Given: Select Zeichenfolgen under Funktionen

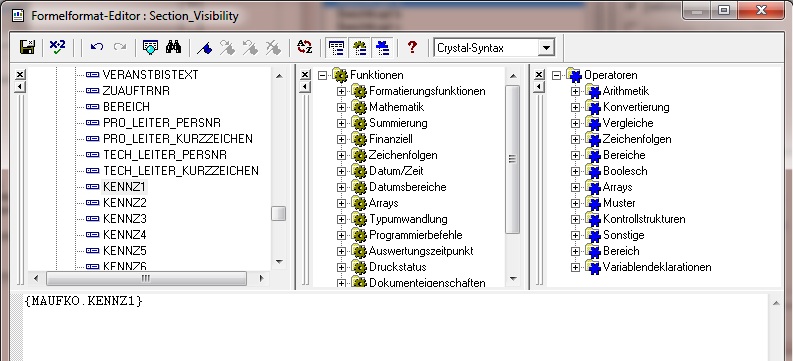Looking at the screenshot, I should point(403,155).
